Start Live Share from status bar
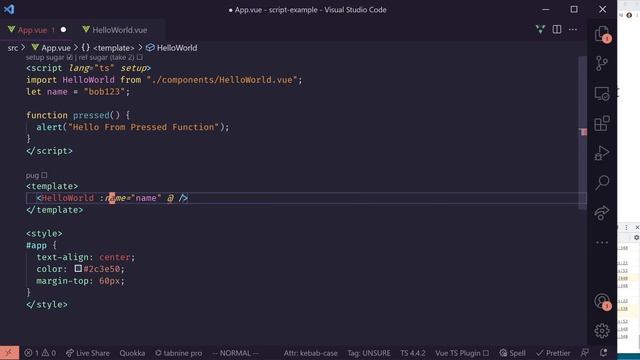 coord(87,353)
